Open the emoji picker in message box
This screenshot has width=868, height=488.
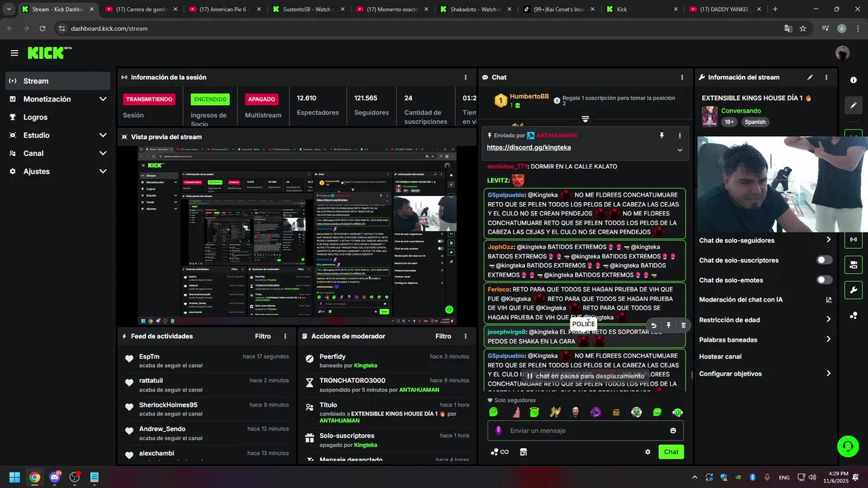pos(673,430)
